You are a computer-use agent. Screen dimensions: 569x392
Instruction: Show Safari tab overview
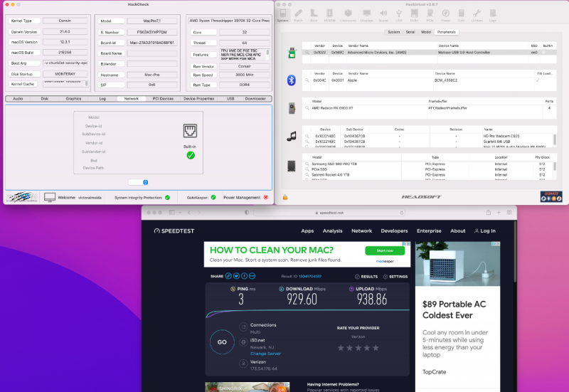point(509,212)
